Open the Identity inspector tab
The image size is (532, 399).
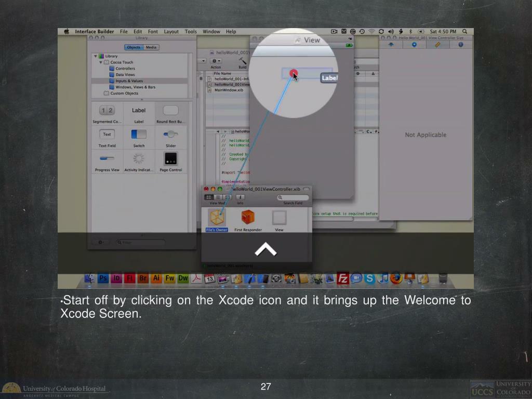pyautogui.click(x=461, y=45)
